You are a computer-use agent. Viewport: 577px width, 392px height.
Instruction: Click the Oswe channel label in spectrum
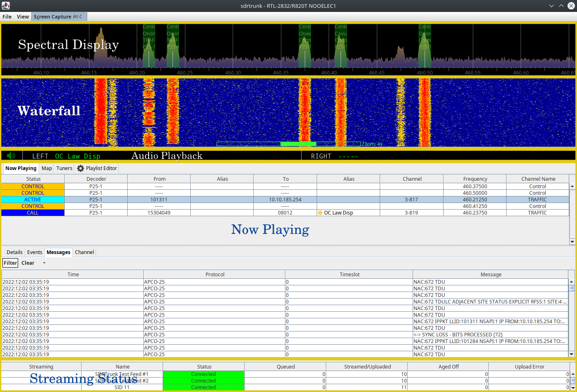(305, 34)
